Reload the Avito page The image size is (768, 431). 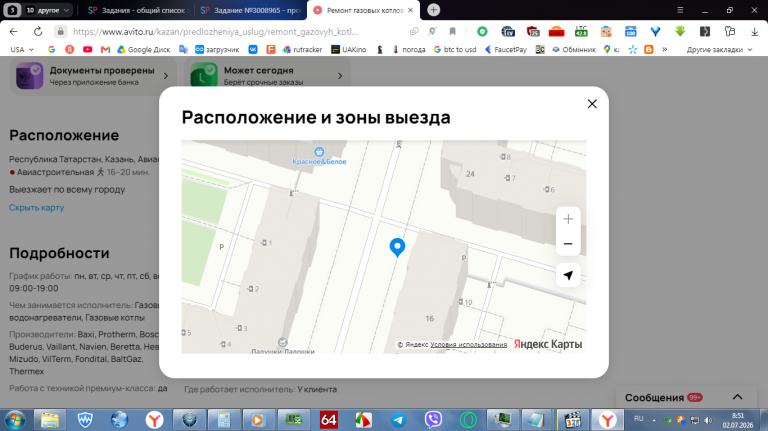(38, 31)
